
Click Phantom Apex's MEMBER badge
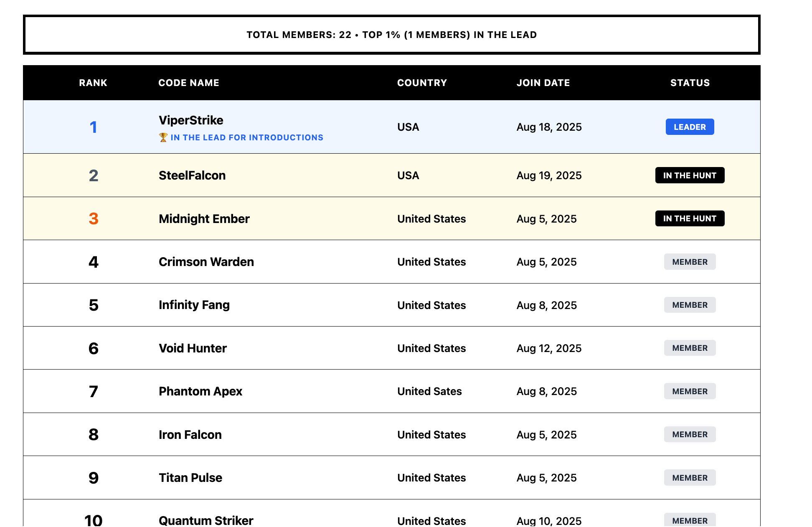click(689, 391)
